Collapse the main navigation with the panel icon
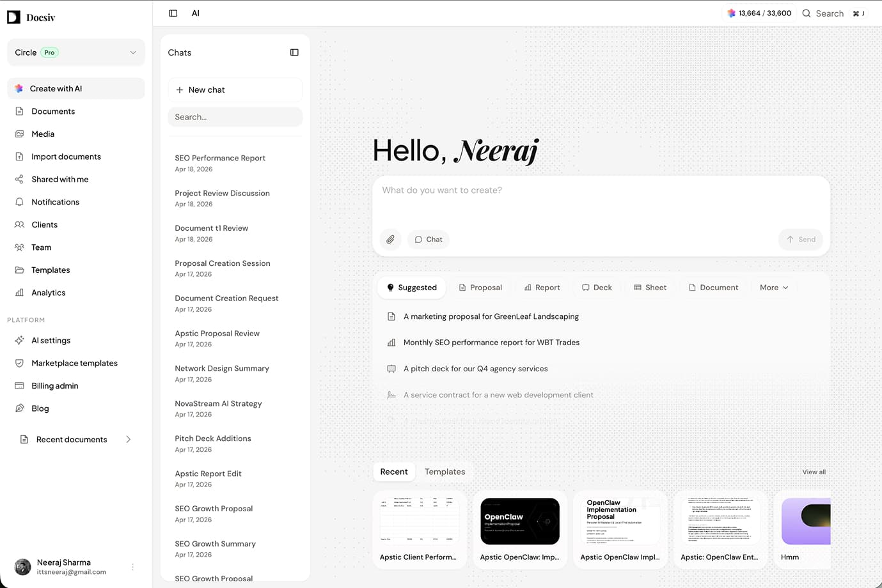Image resolution: width=882 pixels, height=588 pixels. 173,13
